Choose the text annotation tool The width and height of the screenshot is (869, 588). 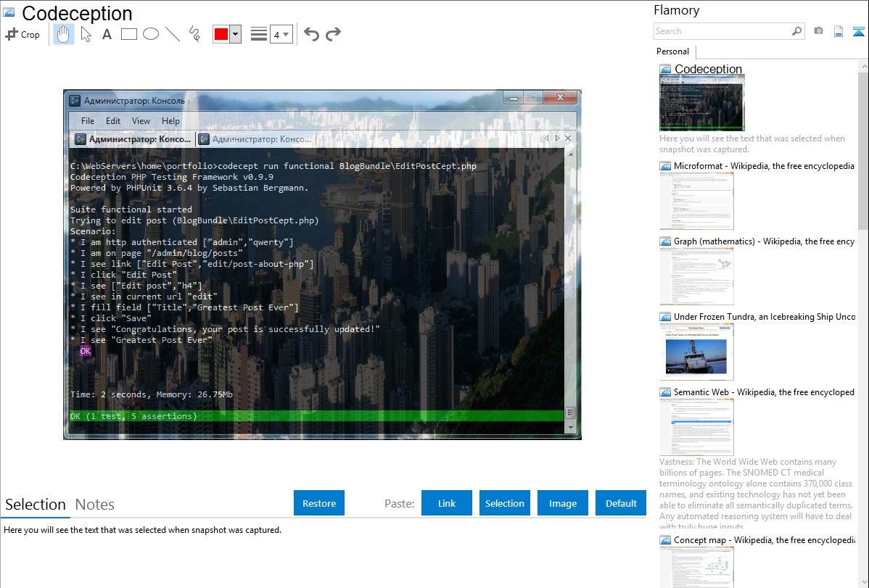[x=107, y=34]
